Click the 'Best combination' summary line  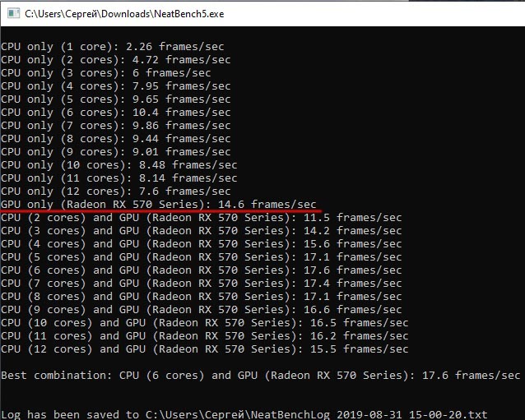click(x=261, y=376)
